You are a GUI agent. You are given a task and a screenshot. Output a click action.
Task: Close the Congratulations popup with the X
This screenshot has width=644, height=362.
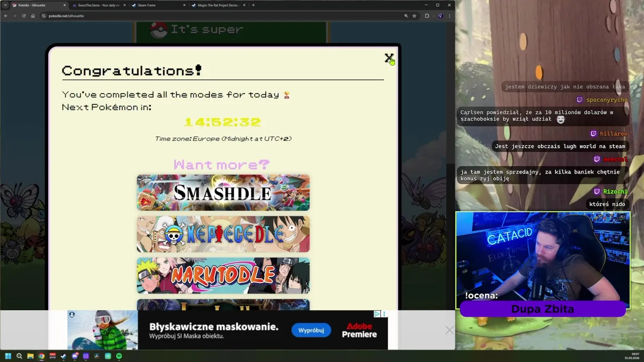click(x=388, y=58)
